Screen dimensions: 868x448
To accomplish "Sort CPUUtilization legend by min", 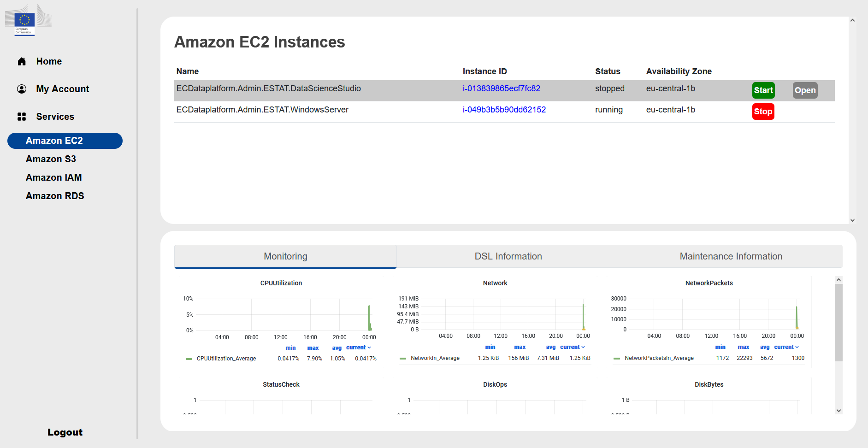I will (x=290, y=348).
